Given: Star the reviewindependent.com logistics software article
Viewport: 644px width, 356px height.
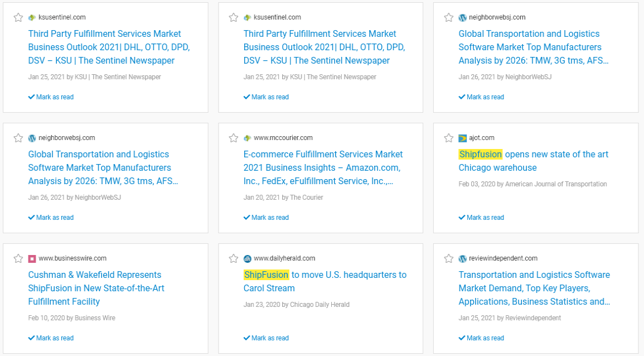Looking at the screenshot, I should point(449,258).
